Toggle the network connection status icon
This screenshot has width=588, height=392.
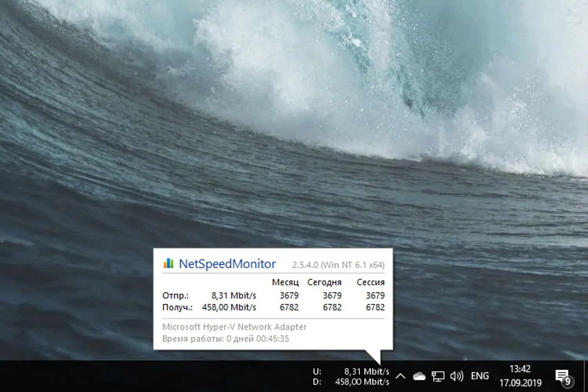[438, 376]
